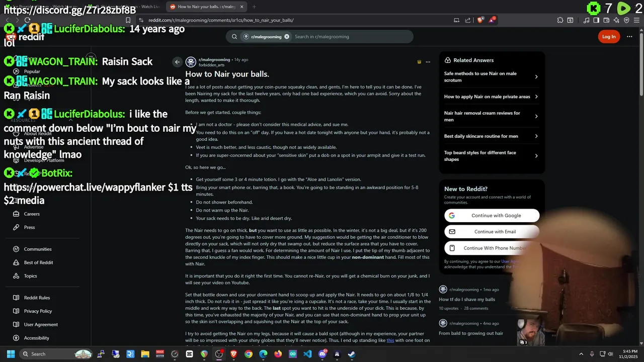Open Discord from the taskbar
Viewport: 644px width, 362px height.
pos(323,354)
